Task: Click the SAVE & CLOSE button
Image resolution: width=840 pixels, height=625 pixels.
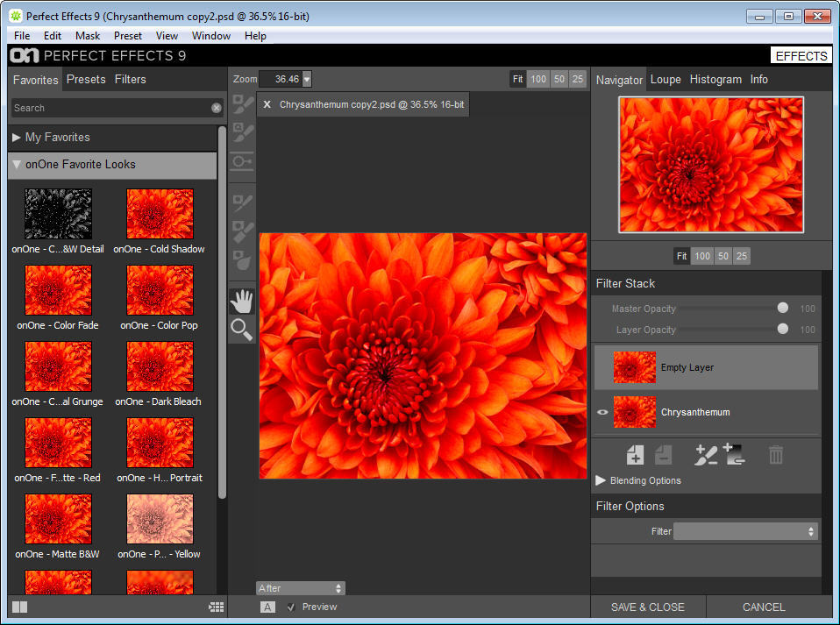Action: click(x=648, y=607)
